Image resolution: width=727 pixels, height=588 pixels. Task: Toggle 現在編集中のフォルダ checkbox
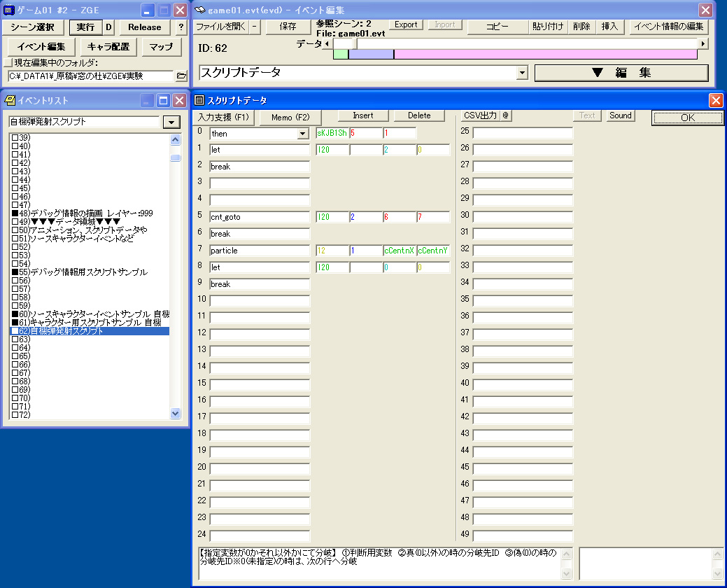[8, 62]
